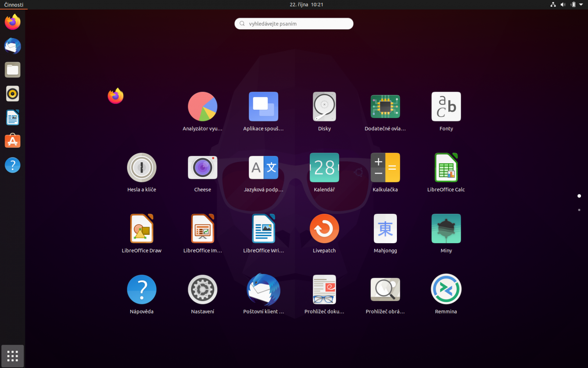Screen dimensions: 588x368
Task: Open the Disky disk utility
Action: pos(324,106)
